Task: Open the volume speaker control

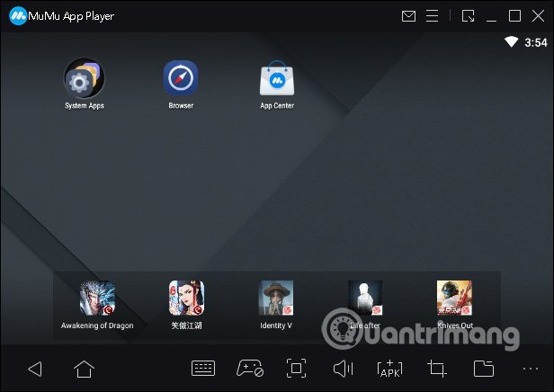Action: point(343,369)
